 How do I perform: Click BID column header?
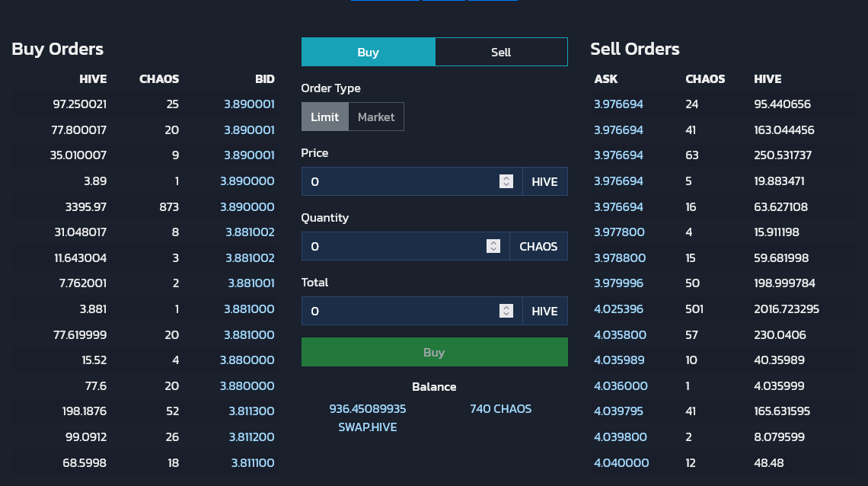(265, 78)
